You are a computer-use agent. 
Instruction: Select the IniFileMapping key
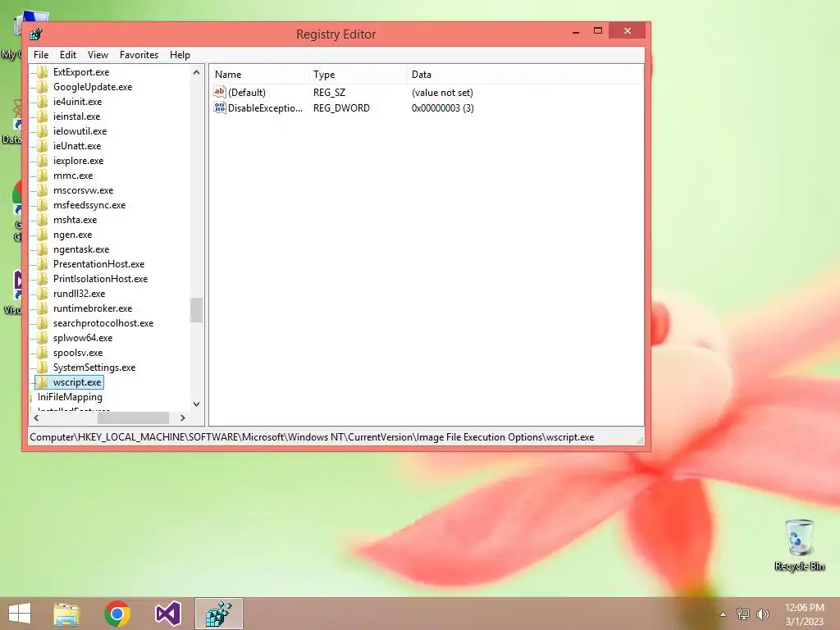[70, 397]
